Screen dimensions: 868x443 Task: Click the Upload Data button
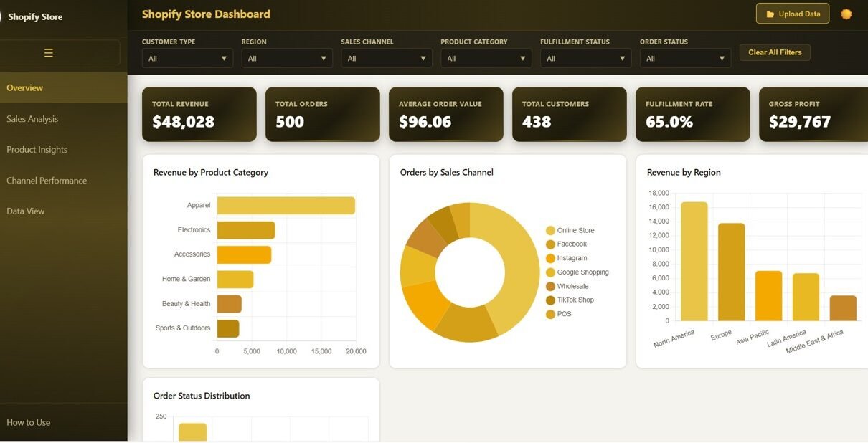(x=792, y=14)
